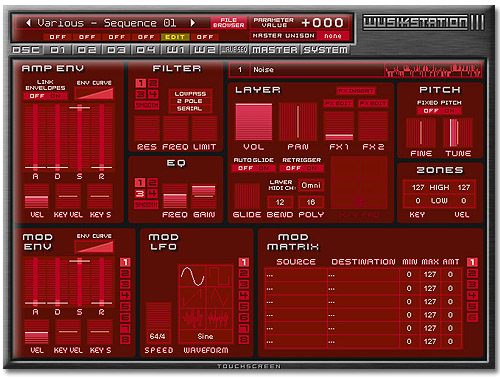Click first Mod Matrix source field
The width and height of the screenshot is (500, 378).
(x=296, y=275)
